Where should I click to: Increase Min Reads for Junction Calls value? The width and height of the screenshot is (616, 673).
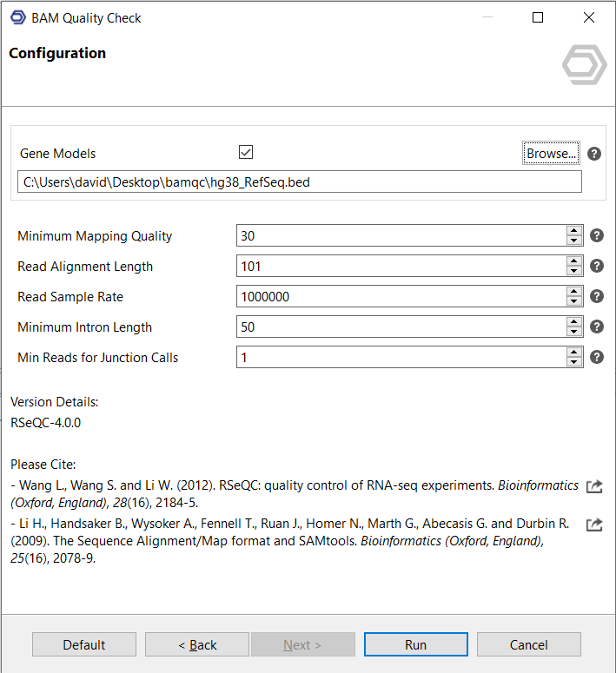[573, 353]
